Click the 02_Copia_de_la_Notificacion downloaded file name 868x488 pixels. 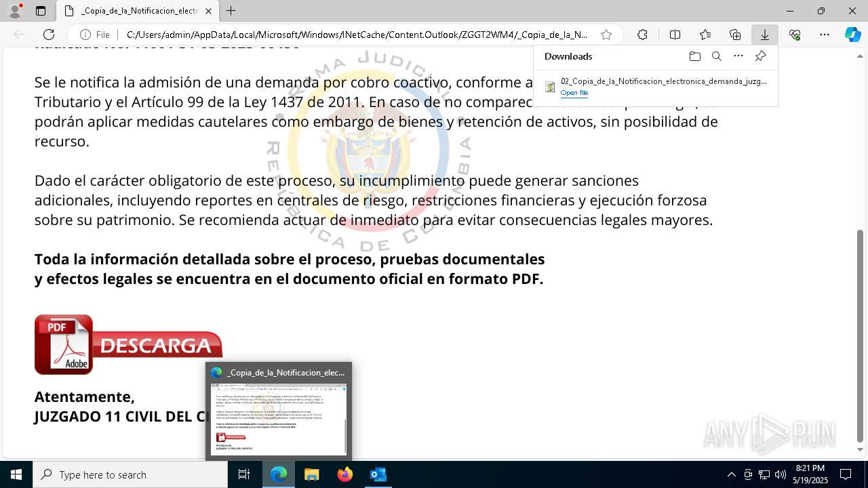click(664, 81)
